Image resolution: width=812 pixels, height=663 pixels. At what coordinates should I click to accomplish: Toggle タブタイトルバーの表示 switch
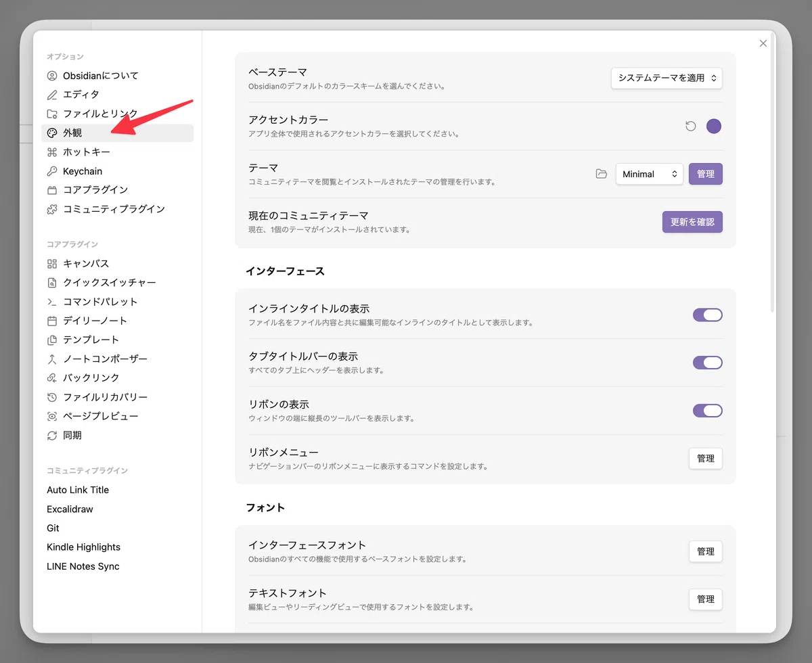pos(708,363)
